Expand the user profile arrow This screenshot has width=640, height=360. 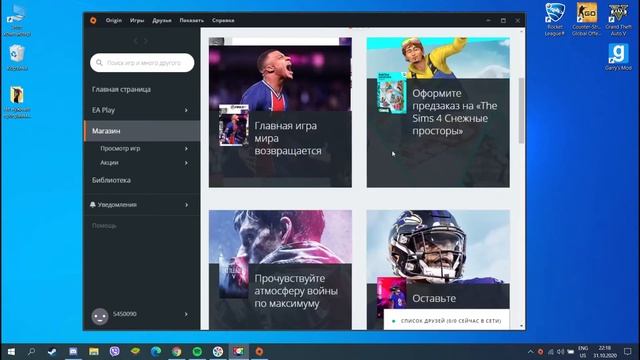[x=186, y=314]
